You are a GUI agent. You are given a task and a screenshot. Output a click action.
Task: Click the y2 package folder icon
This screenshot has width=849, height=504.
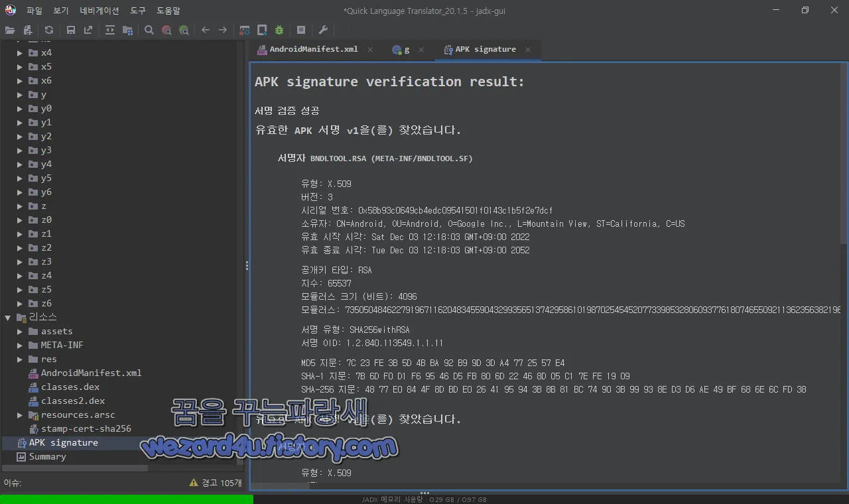pyautogui.click(x=33, y=136)
